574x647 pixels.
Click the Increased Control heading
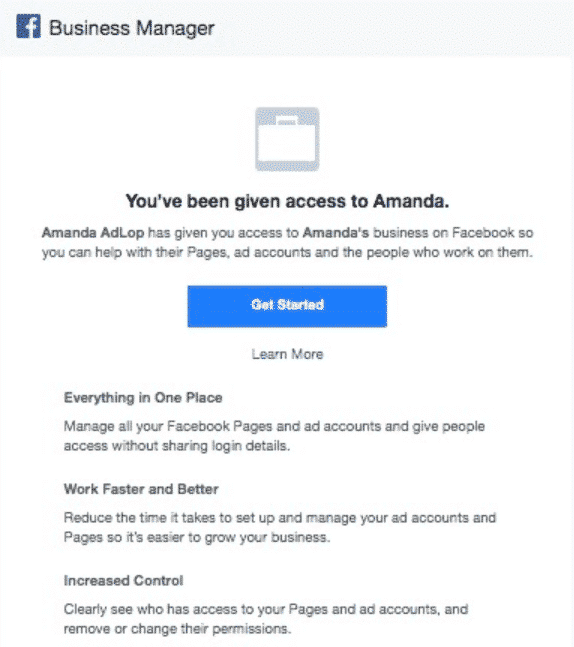(x=123, y=581)
